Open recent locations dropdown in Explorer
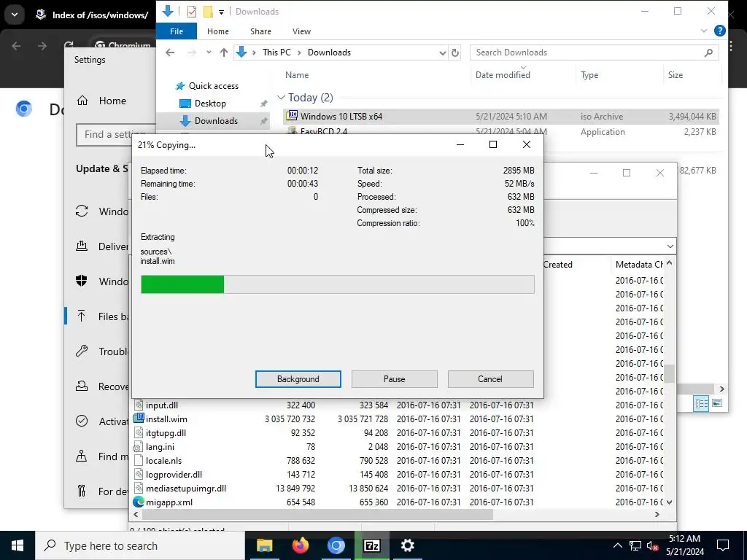Viewport: 747px width, 560px height. point(209,52)
